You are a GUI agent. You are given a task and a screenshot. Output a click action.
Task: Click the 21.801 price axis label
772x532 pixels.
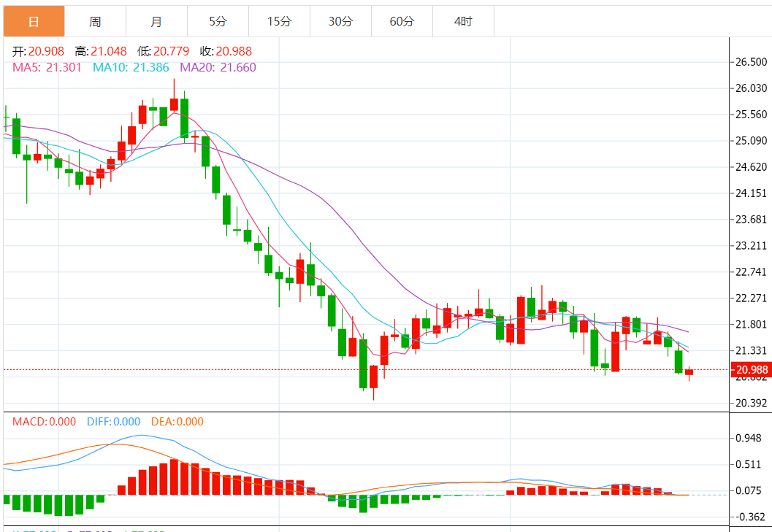point(752,324)
